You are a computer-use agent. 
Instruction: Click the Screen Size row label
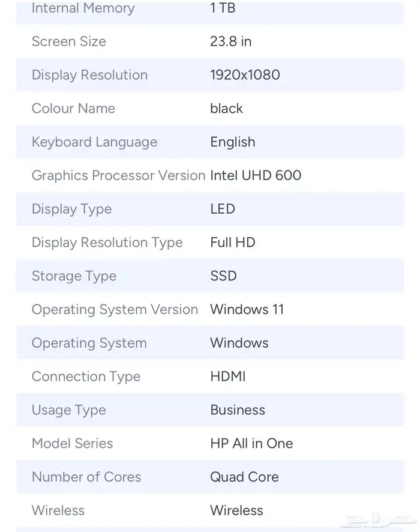click(x=68, y=41)
